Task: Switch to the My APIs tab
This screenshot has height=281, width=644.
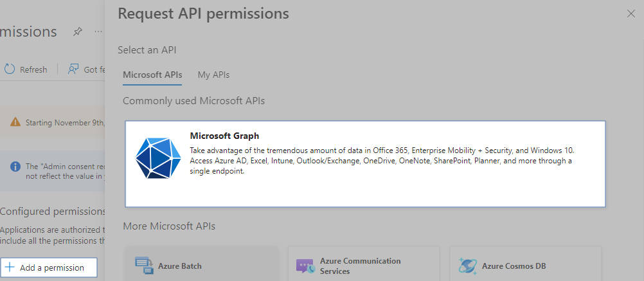Action: [213, 75]
